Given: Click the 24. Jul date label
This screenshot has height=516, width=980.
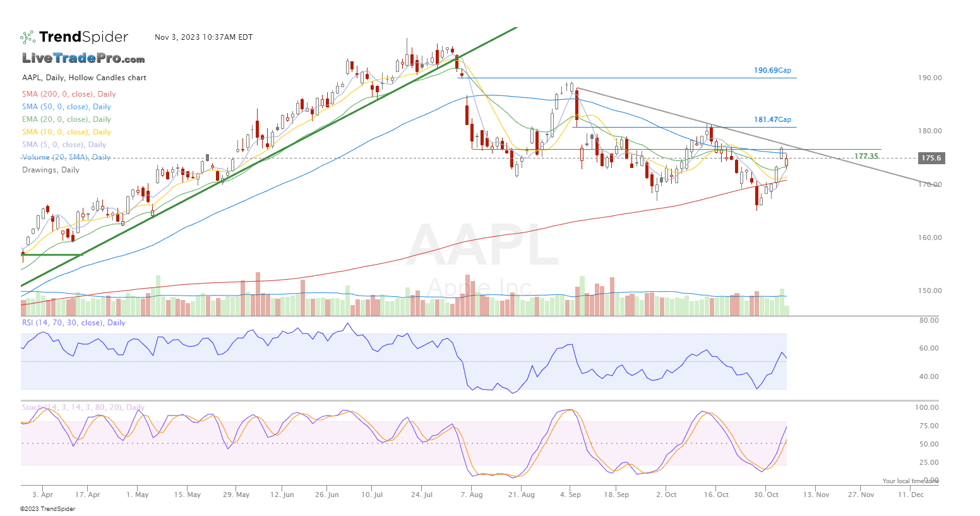Looking at the screenshot, I should (x=422, y=495).
